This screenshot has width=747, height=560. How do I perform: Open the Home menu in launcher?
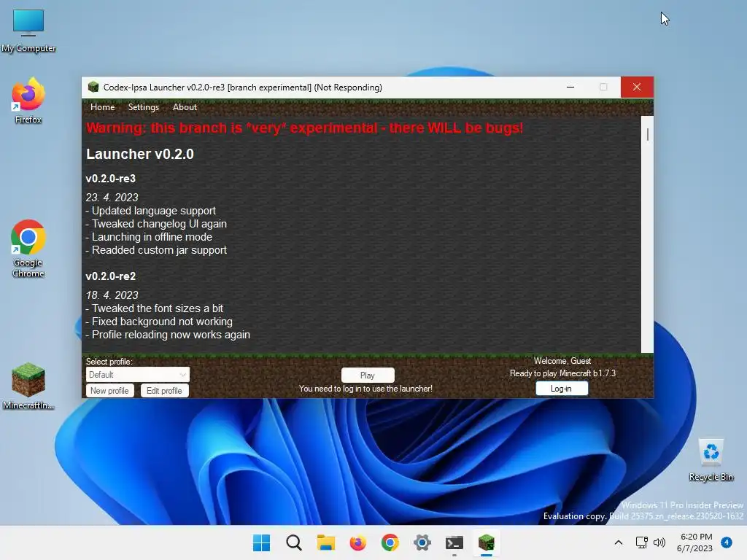(102, 107)
